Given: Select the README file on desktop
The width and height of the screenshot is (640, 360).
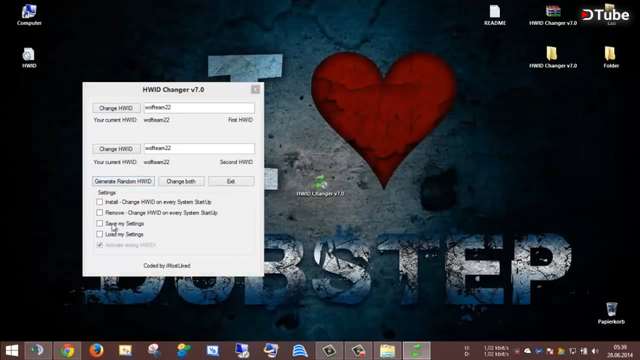Looking at the screenshot, I should pos(495,15).
